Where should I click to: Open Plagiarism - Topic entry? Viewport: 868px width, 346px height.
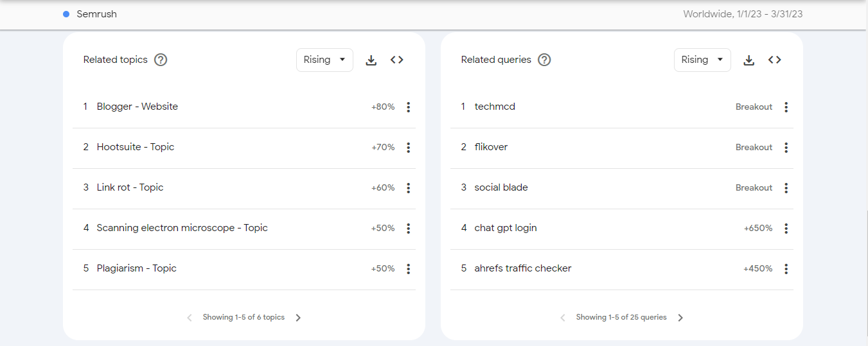pyautogui.click(x=137, y=268)
